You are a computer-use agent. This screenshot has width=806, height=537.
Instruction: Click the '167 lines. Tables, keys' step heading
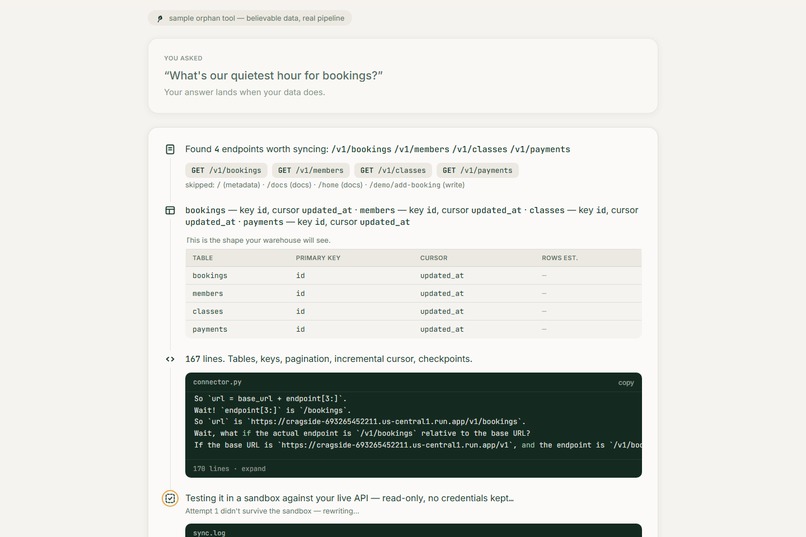328,359
